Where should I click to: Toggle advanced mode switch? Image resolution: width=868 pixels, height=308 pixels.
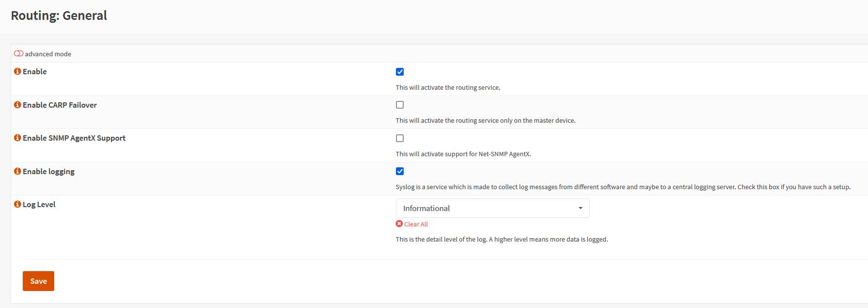18,53
